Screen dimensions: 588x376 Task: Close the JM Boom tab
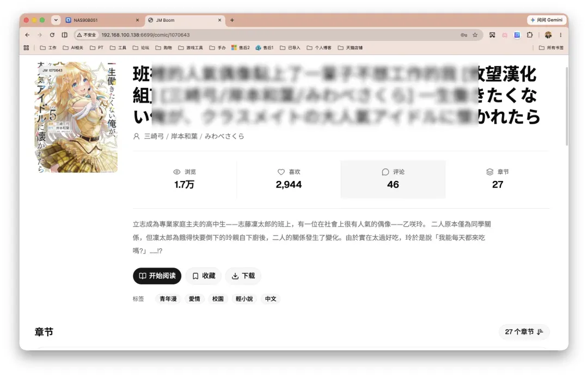220,20
